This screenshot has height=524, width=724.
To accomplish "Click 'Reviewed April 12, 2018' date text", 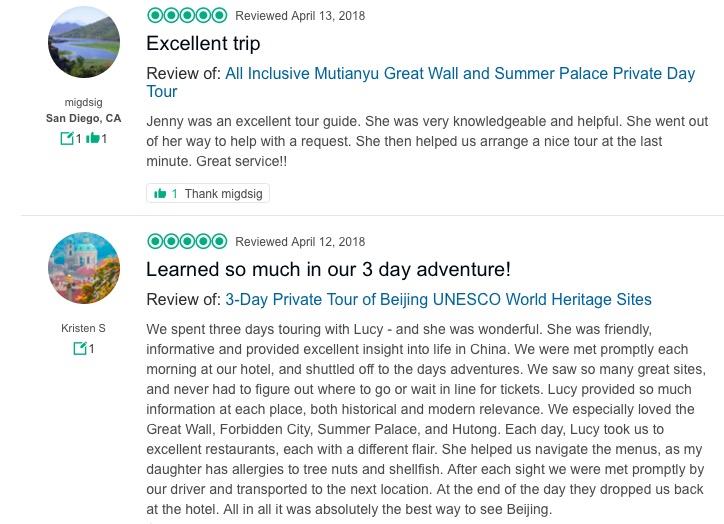I will (300, 242).
